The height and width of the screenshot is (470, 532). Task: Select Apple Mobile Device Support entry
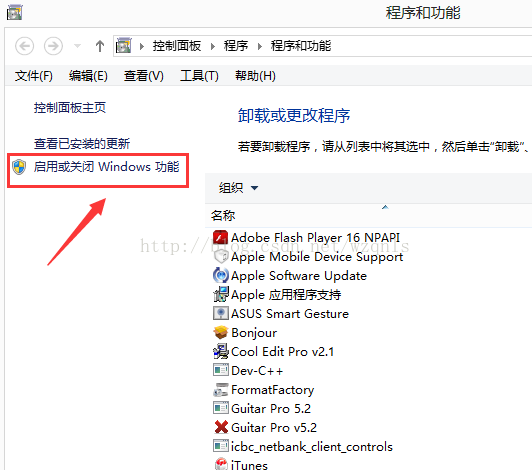click(x=317, y=257)
